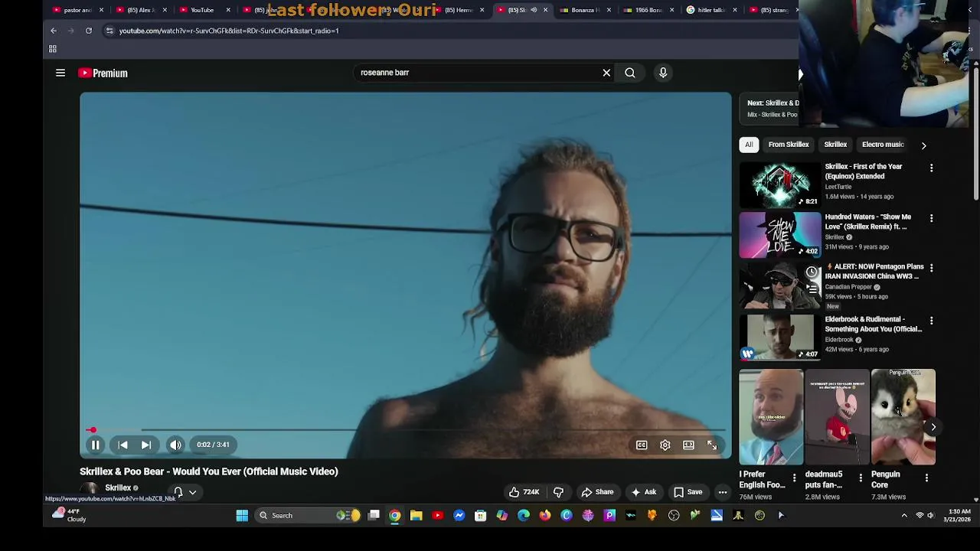Show hidden system tray icons
Image resolution: width=980 pixels, height=551 pixels.
(x=903, y=516)
